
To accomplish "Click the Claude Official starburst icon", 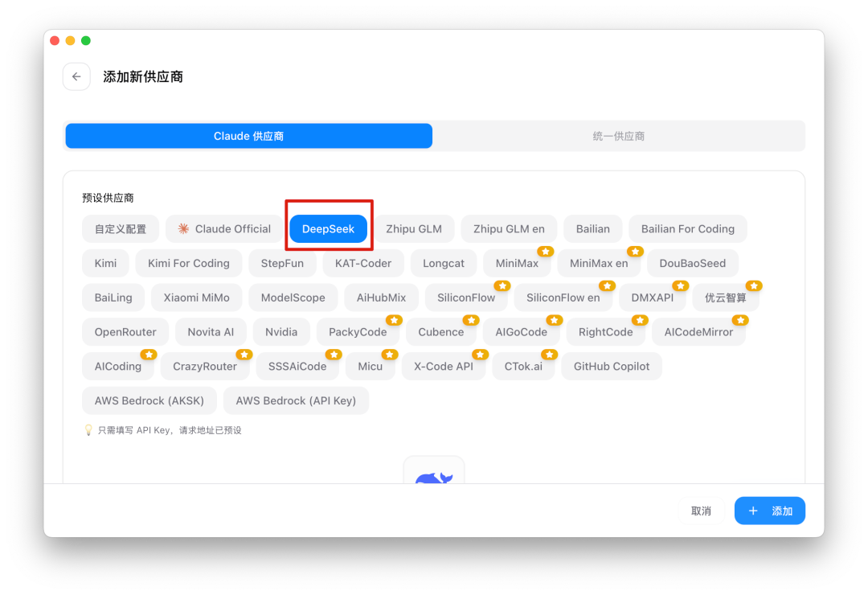I will [x=183, y=229].
